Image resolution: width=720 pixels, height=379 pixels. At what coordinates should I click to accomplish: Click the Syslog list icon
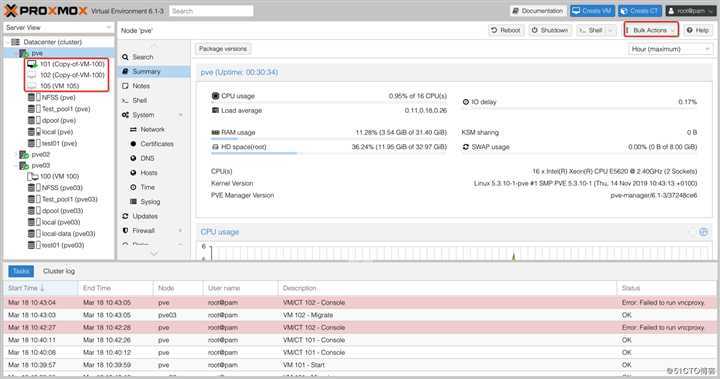point(133,202)
